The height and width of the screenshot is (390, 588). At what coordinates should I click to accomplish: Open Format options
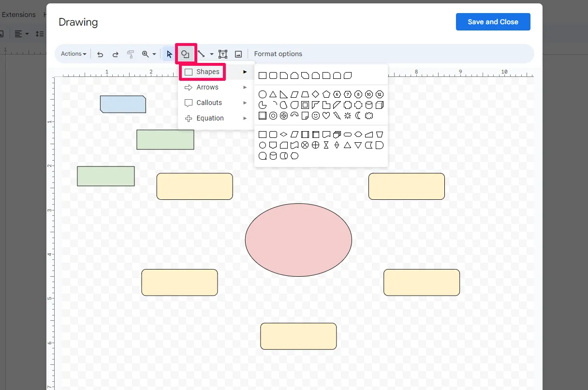[278, 54]
